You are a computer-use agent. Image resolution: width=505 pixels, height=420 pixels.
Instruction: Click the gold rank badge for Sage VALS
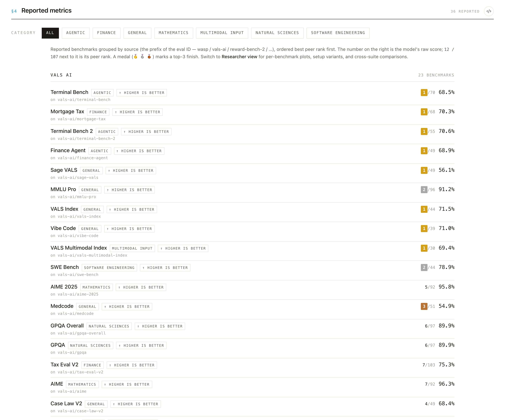pos(424,170)
